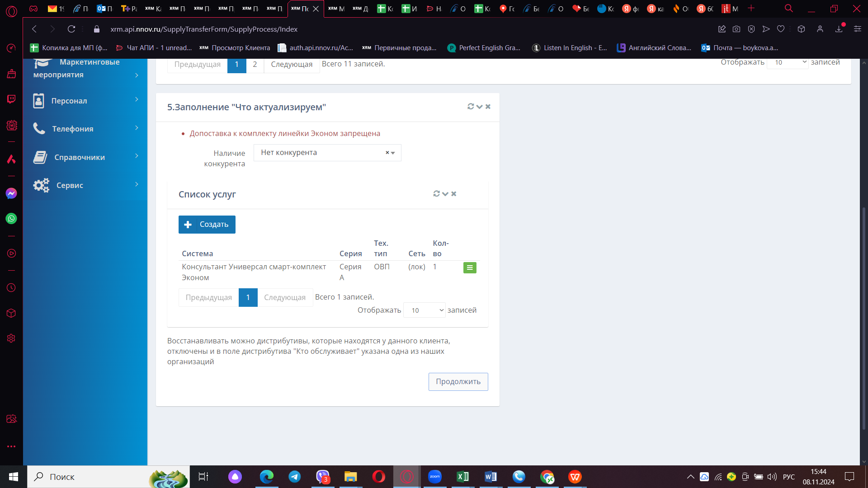Click the Создать button
868x488 pixels.
207,225
